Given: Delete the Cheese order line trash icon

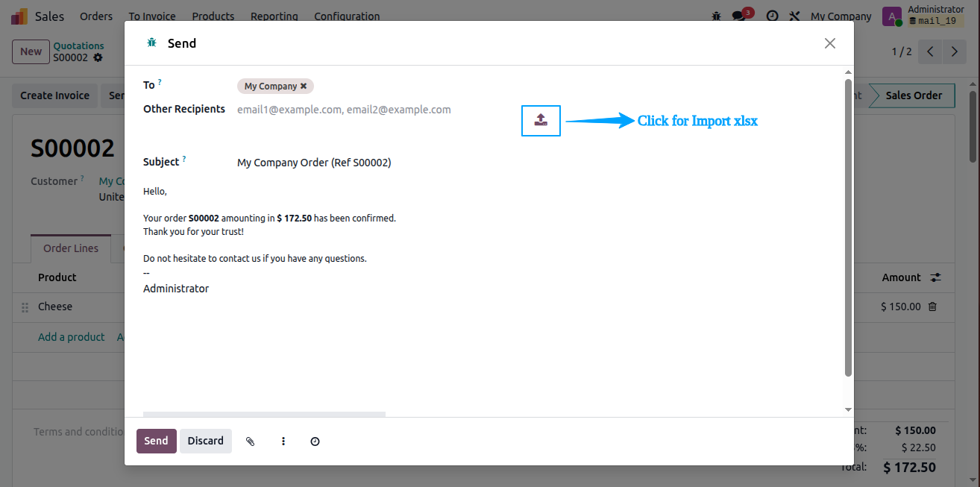Looking at the screenshot, I should (932, 307).
